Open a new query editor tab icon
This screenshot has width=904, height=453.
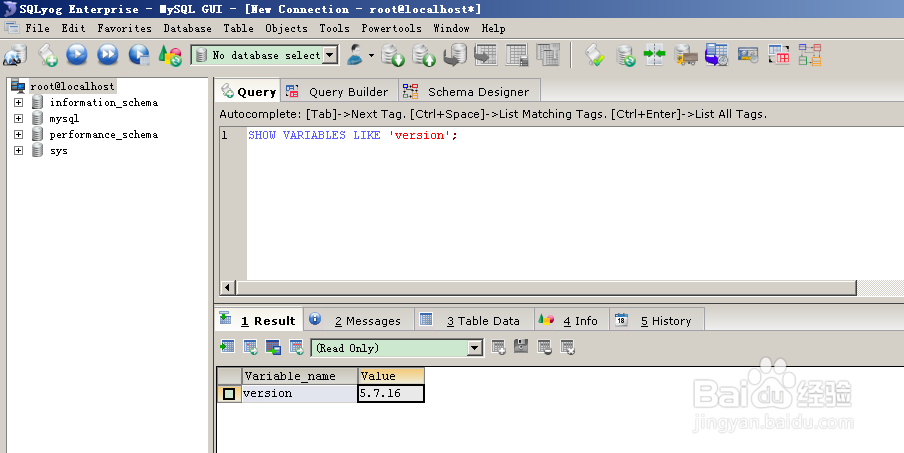(47, 55)
